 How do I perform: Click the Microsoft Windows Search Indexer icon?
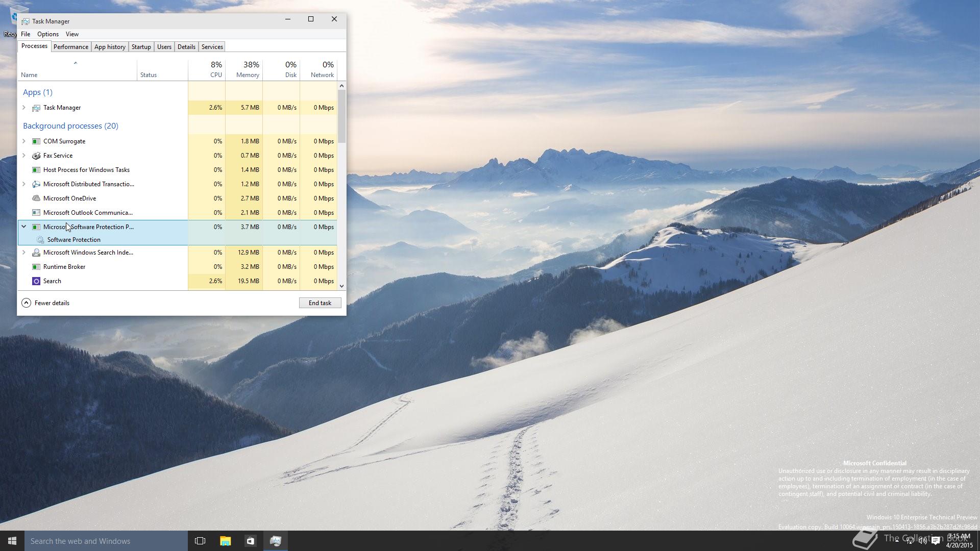click(36, 253)
